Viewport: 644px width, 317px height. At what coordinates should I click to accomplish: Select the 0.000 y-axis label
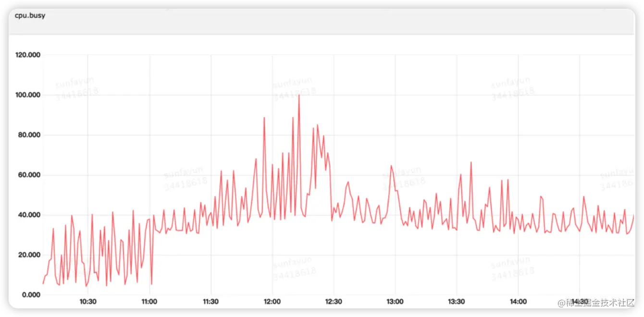[31, 294]
